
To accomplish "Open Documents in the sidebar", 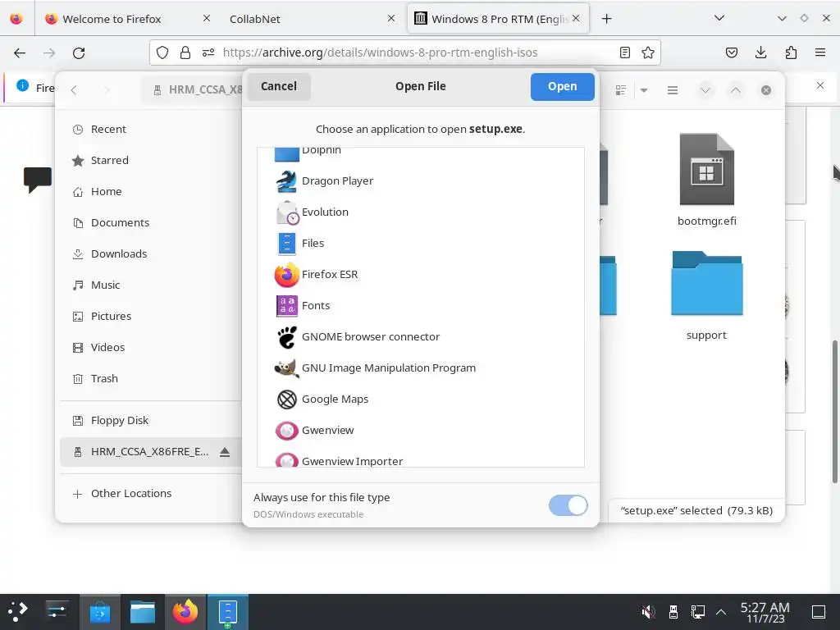I will coord(151,222).
